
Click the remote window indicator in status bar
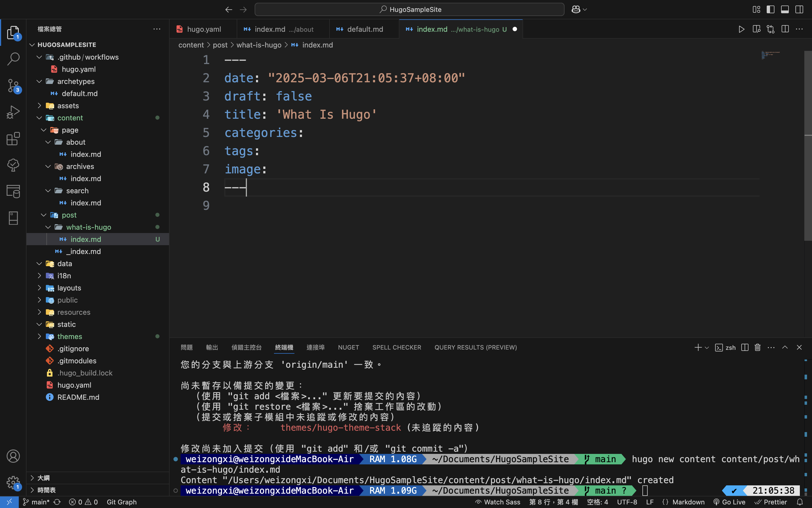tap(9, 502)
